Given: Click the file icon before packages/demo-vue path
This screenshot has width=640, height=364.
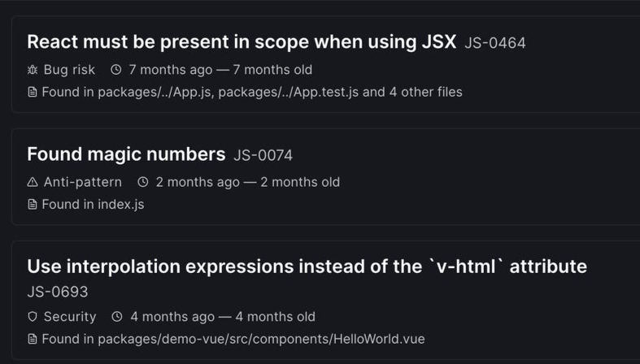Looking at the screenshot, I should pyautogui.click(x=33, y=340).
